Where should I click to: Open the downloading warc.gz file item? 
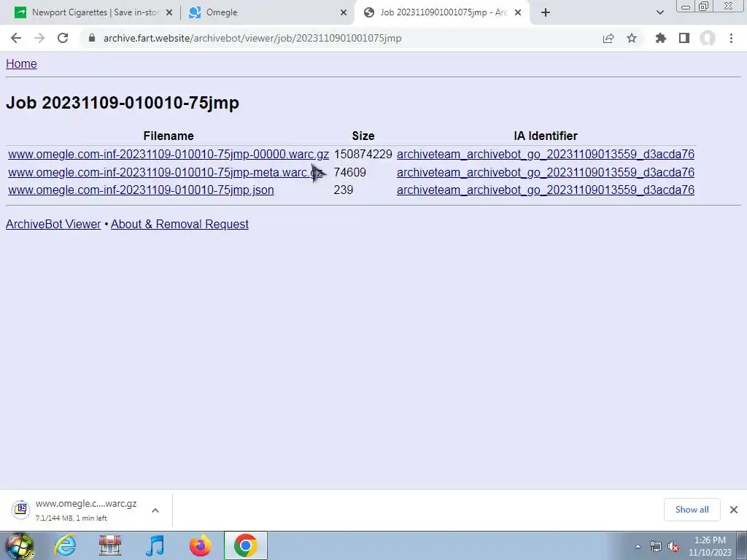[x=86, y=510]
